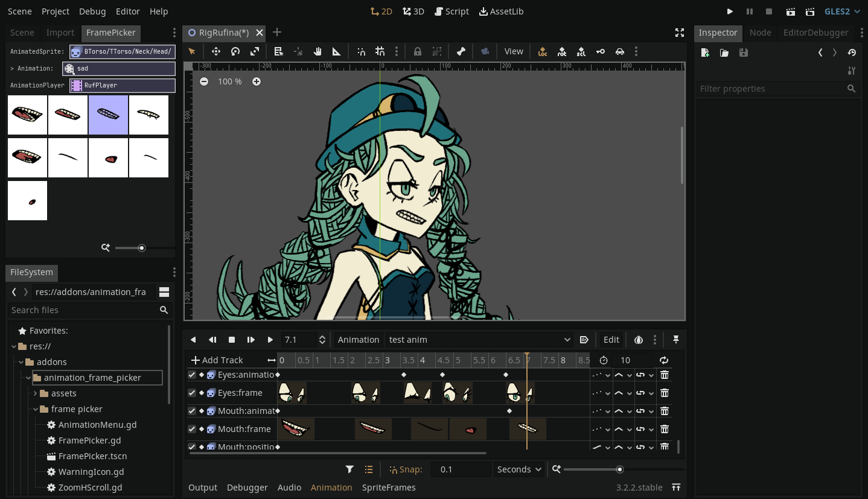This screenshot has height=499, width=868.
Task: Click Add Track button
Action: (x=217, y=360)
